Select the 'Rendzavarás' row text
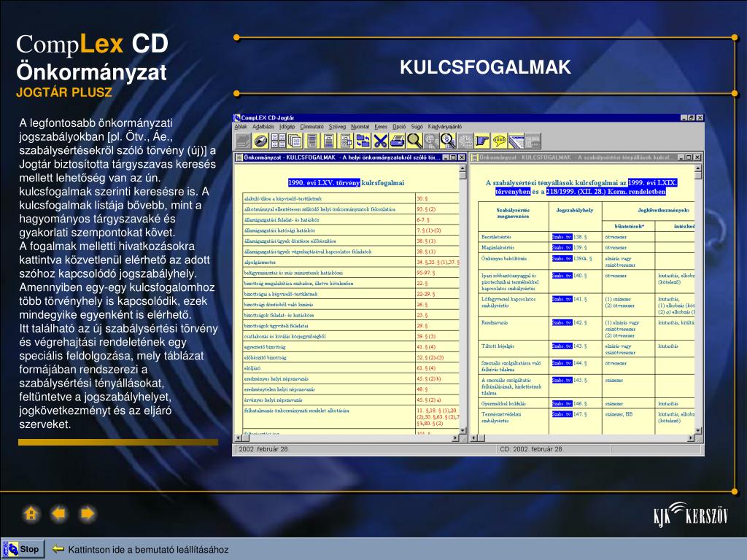 tap(495, 322)
